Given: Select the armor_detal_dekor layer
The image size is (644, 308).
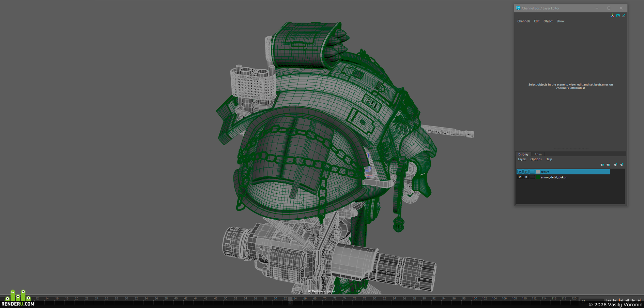Looking at the screenshot, I should pyautogui.click(x=563, y=177).
